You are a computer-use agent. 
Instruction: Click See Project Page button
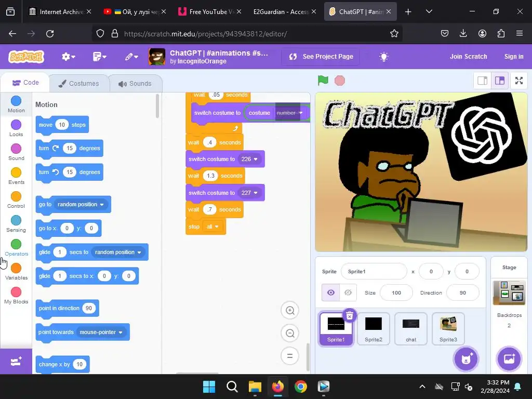pyautogui.click(x=321, y=57)
